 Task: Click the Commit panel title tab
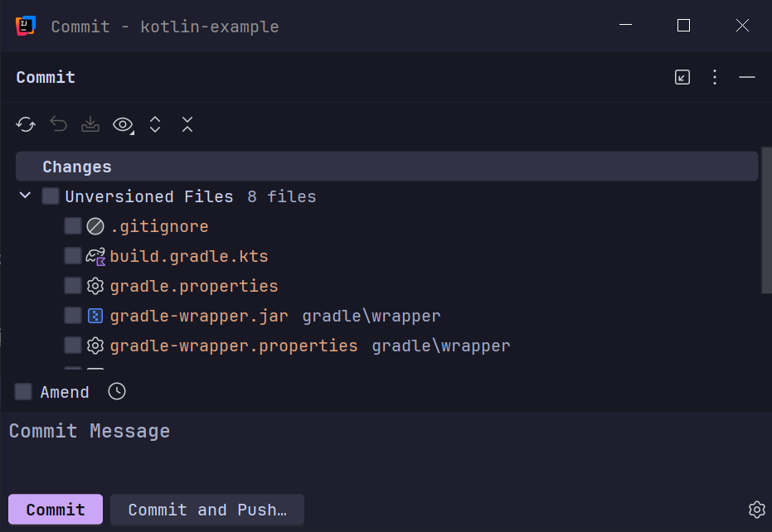(x=45, y=77)
